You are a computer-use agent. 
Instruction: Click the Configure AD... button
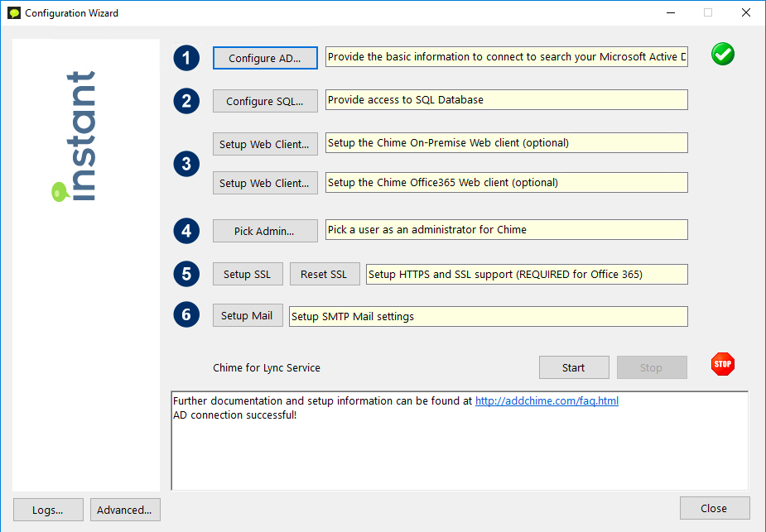coord(265,58)
